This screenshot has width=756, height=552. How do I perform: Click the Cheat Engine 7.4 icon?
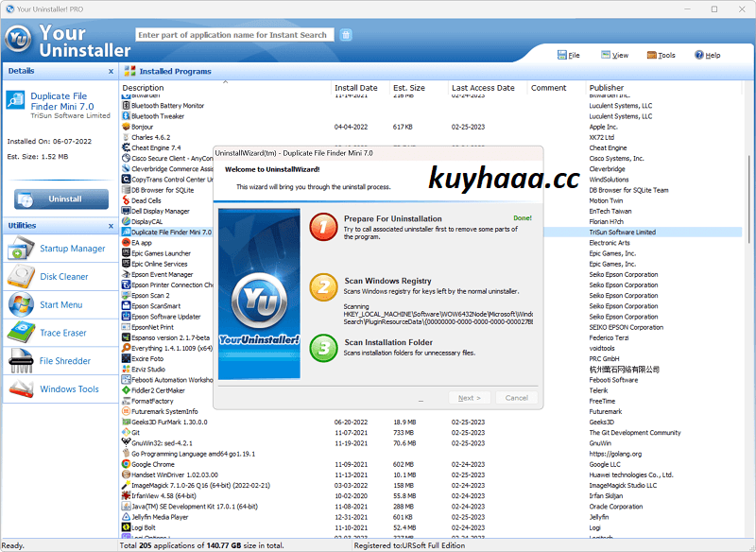click(126, 147)
